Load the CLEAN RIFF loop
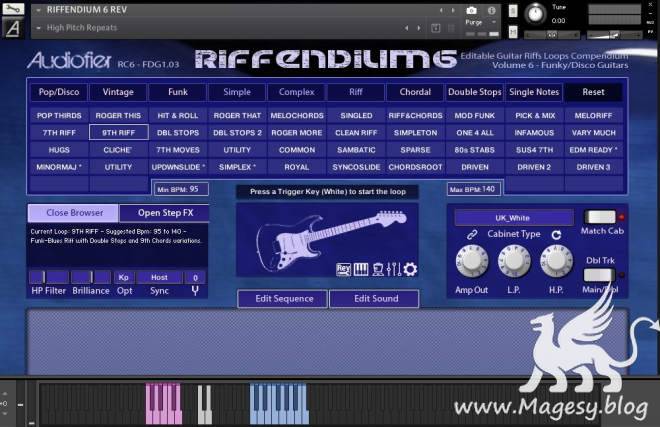660x427 pixels. [356, 133]
